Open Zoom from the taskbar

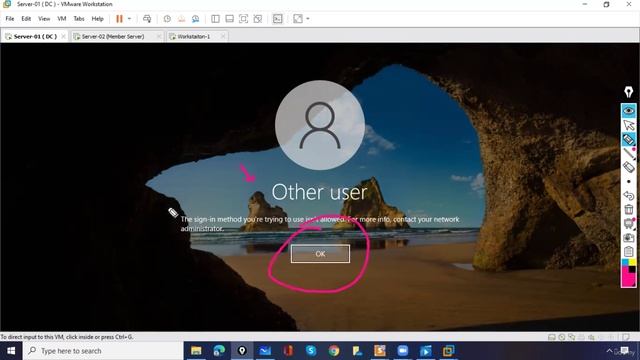pyautogui.click(x=403, y=351)
